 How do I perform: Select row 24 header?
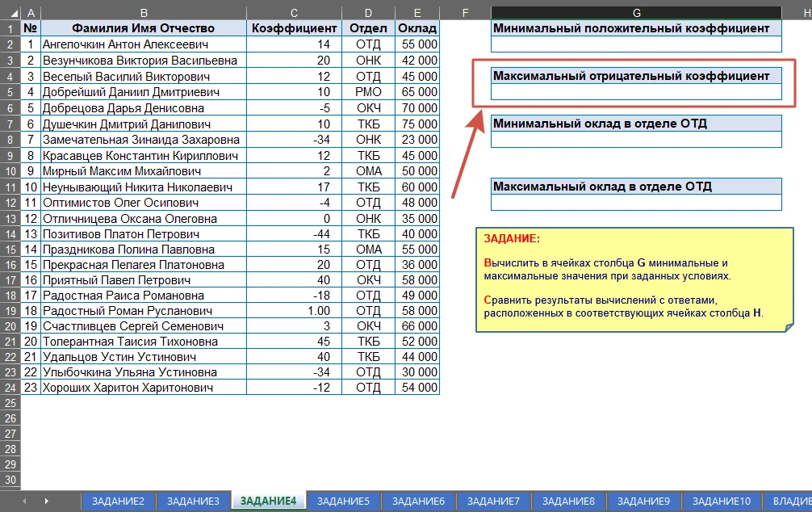10,388
